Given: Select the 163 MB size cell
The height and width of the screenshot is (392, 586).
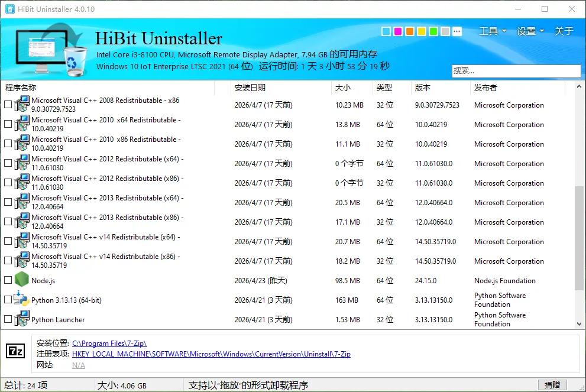Looking at the screenshot, I should [x=347, y=300].
